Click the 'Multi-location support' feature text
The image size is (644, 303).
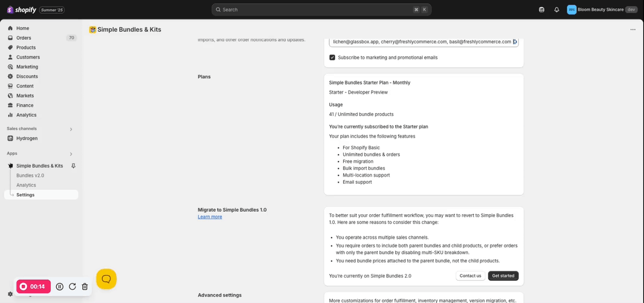(x=366, y=175)
